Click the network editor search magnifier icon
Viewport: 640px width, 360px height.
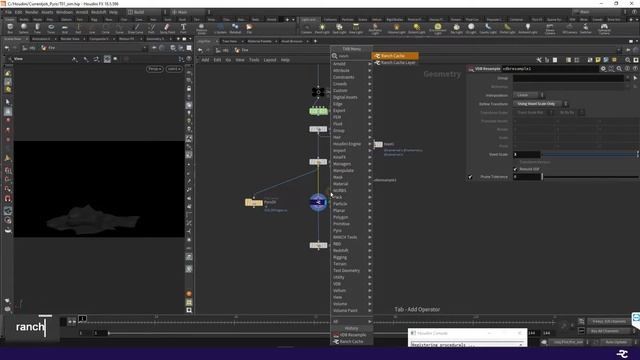coord(628,60)
